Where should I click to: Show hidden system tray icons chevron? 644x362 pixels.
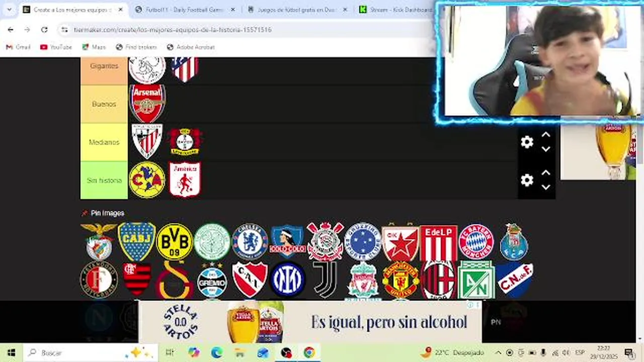point(498,352)
